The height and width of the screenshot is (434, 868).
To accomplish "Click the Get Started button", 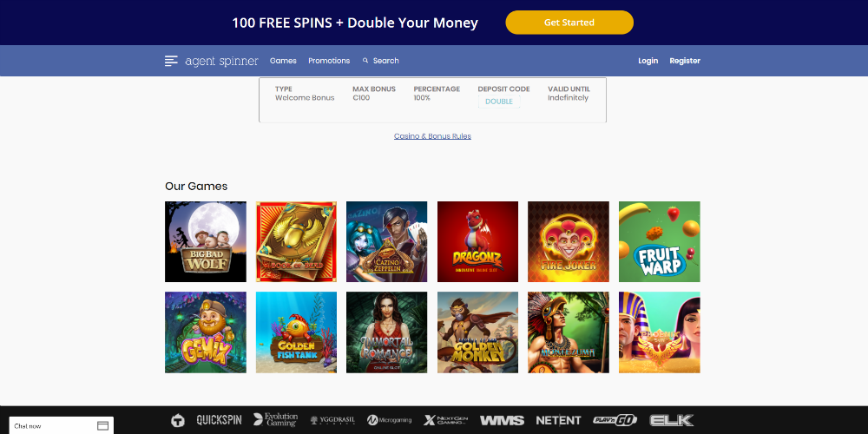I will (569, 23).
